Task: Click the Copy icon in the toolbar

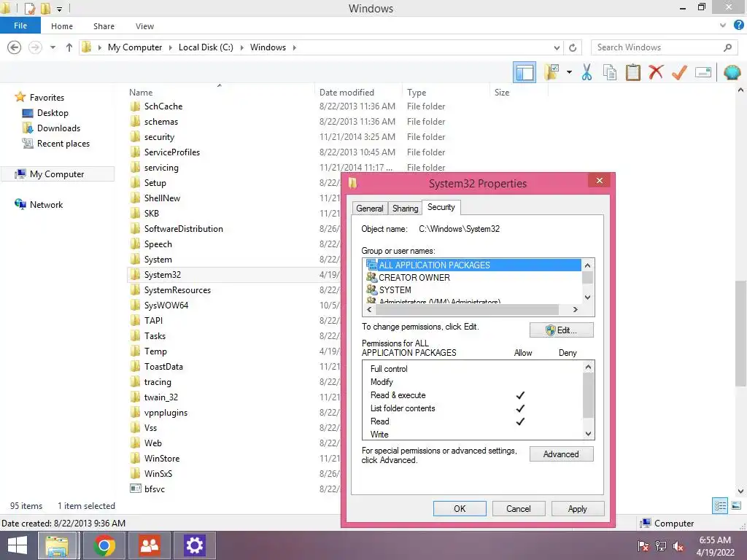Action: coord(609,72)
